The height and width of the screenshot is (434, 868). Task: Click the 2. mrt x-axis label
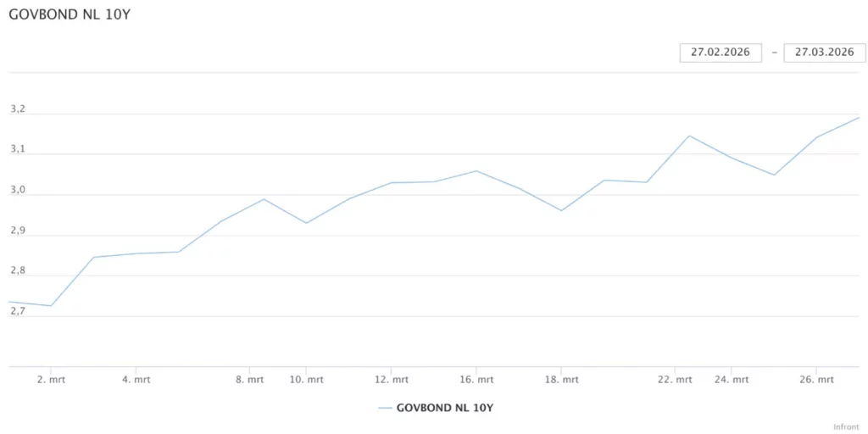(x=52, y=380)
